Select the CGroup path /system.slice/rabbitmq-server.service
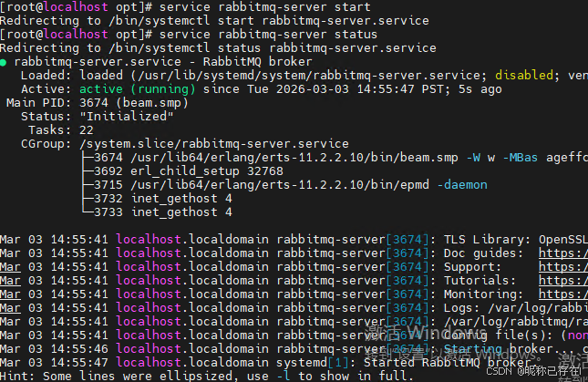Screen dimensions: 588x382 (x=213, y=144)
